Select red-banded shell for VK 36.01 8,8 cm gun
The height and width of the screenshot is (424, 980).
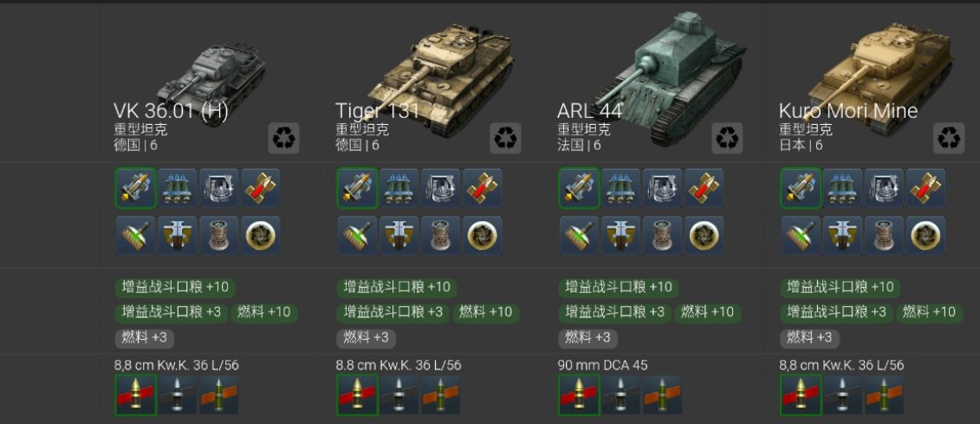click(x=136, y=395)
